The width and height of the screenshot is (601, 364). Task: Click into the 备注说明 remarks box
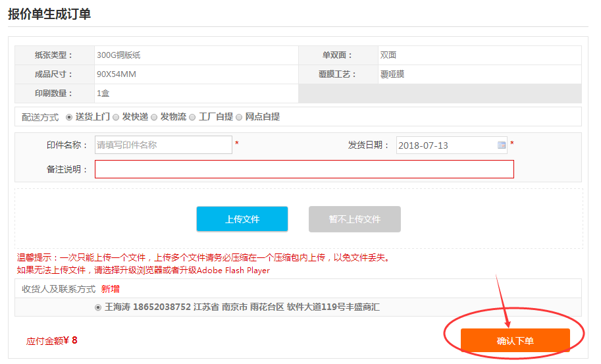click(x=304, y=169)
